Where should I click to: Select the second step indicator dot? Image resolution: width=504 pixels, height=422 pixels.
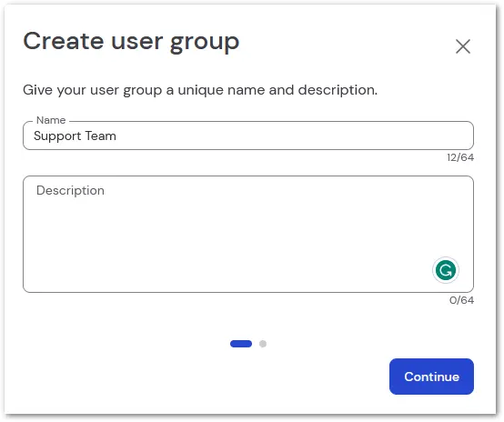[x=263, y=344]
